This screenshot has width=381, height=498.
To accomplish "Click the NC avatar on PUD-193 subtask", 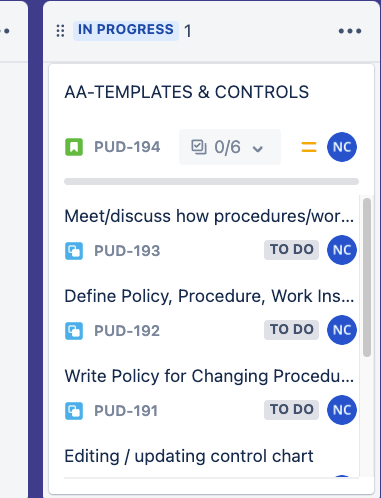I will (x=342, y=250).
